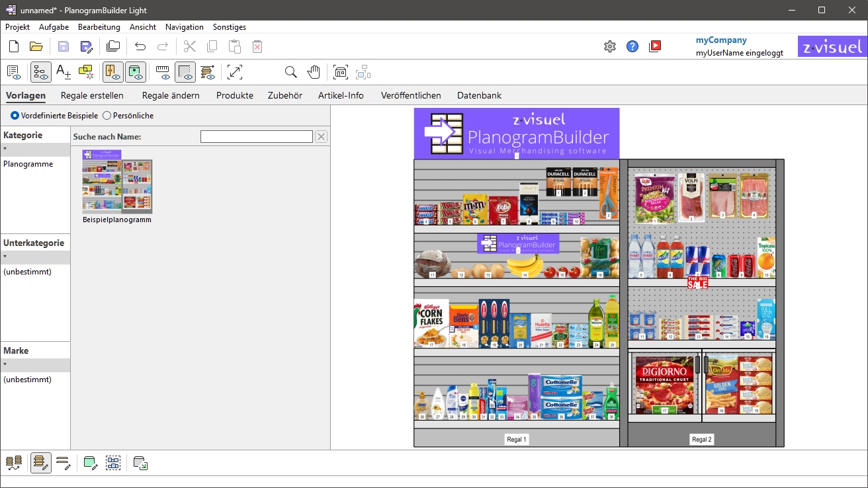Screen dimensions: 868x488
Task: Click the green box edit pencil icon
Action: pyautogui.click(x=90, y=463)
